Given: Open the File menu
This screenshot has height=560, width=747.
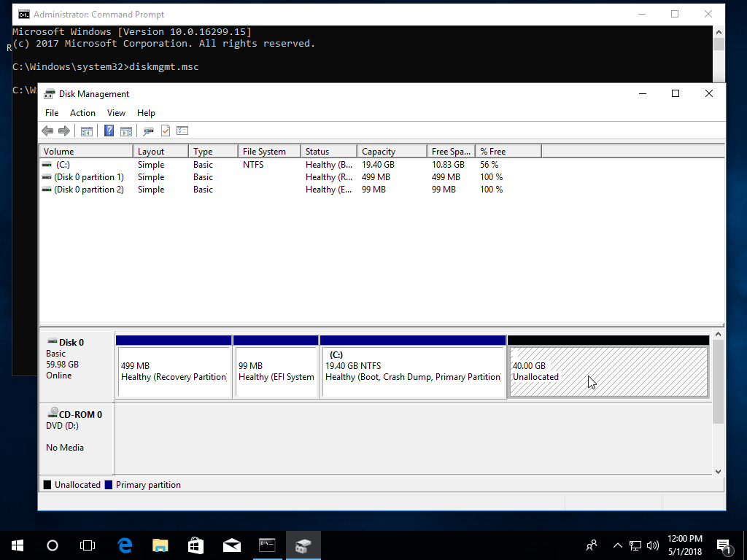Looking at the screenshot, I should (x=52, y=113).
